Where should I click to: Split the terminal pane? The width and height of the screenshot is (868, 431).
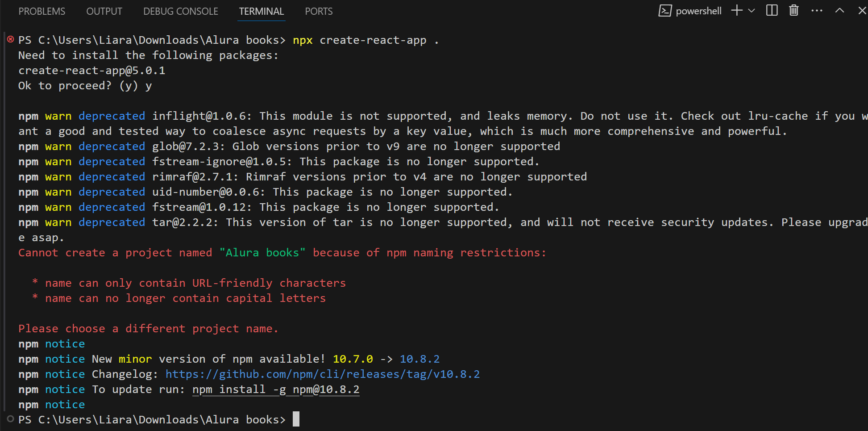(772, 10)
